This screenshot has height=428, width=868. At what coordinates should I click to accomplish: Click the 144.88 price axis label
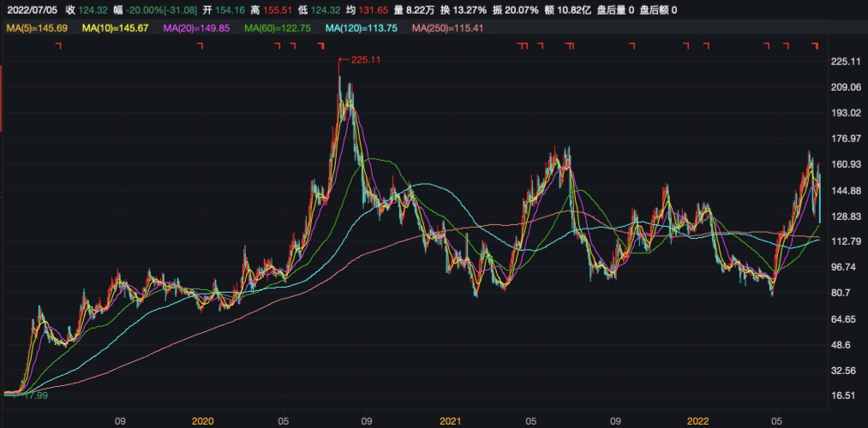pyautogui.click(x=845, y=190)
